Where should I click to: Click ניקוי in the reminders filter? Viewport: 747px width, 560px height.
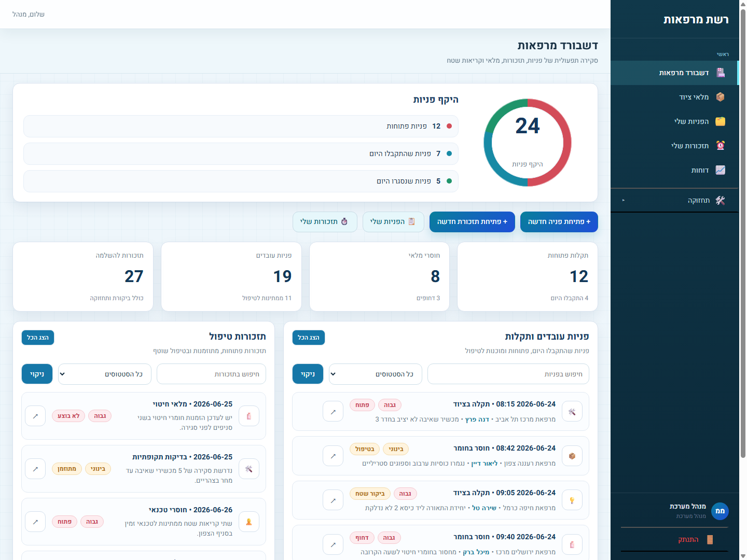37,374
